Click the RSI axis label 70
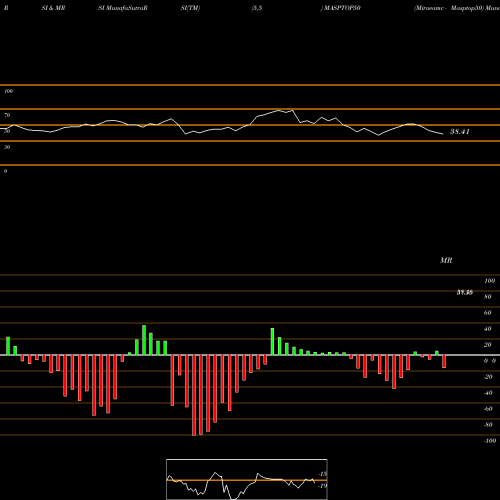This screenshot has height=500, width=500. pyautogui.click(x=7, y=115)
